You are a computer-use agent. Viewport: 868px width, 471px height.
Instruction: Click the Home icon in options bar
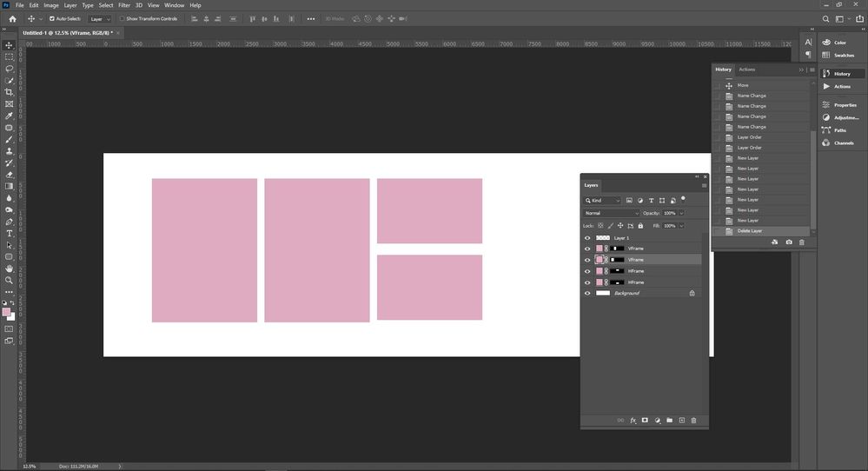tap(12, 19)
